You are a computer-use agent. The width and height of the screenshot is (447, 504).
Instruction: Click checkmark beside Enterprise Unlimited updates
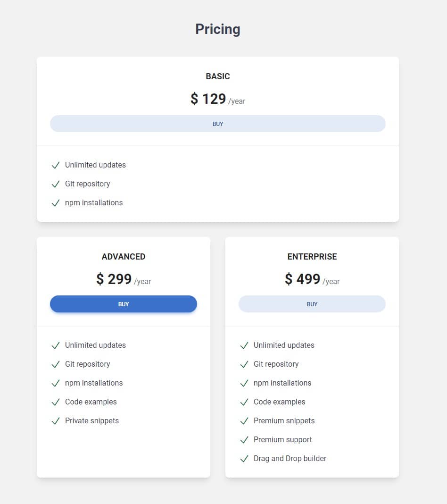[244, 345]
